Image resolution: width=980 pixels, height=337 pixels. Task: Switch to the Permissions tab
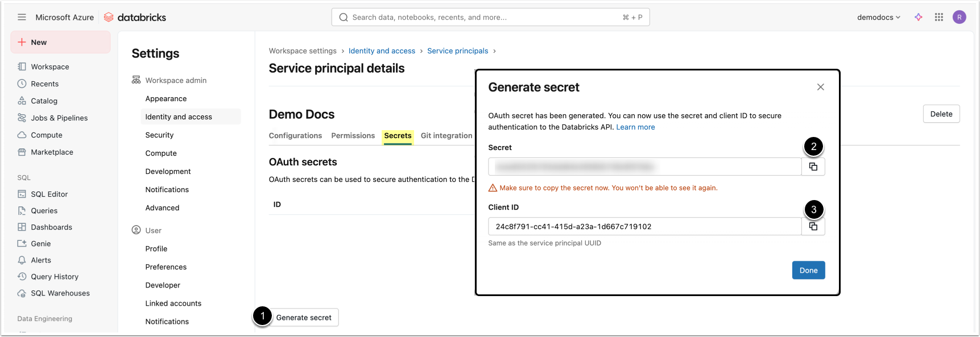point(353,136)
